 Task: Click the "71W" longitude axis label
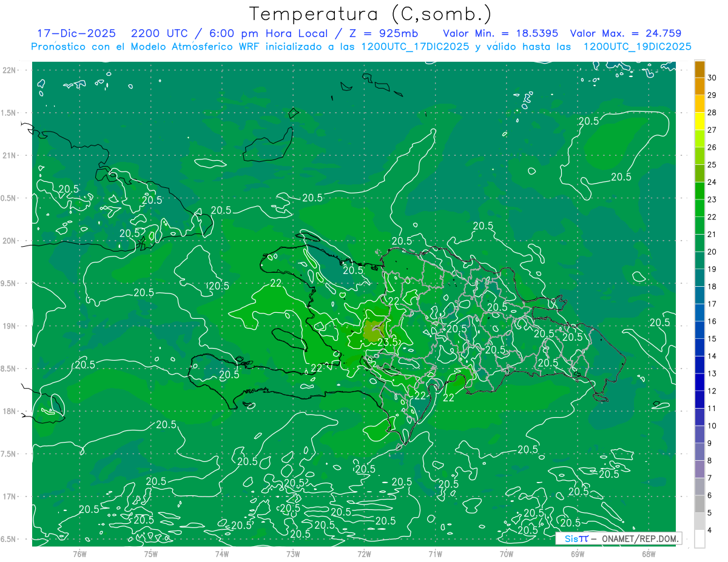pos(435,554)
